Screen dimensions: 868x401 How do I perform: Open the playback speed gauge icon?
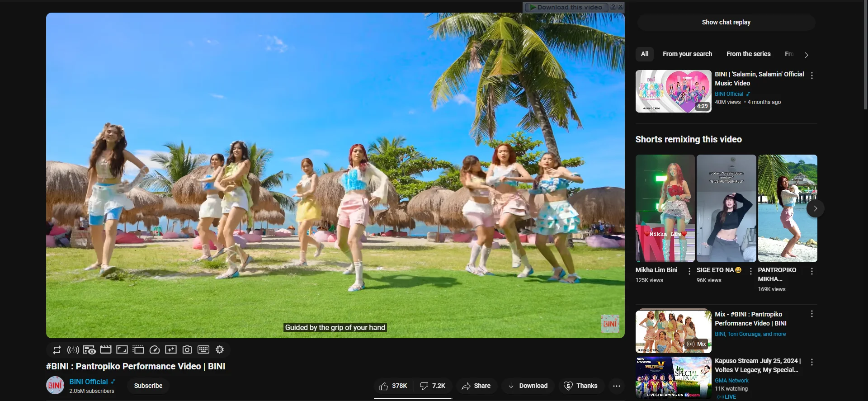[x=155, y=350]
